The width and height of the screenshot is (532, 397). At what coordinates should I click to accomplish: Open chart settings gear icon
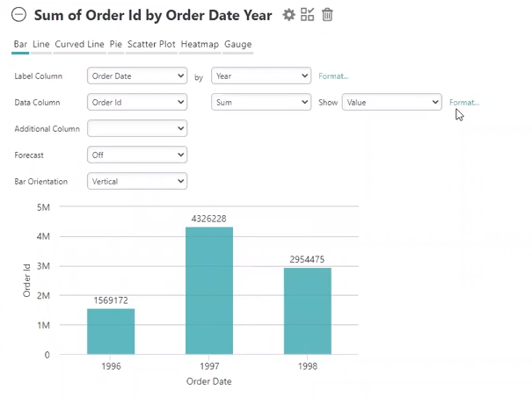288,15
